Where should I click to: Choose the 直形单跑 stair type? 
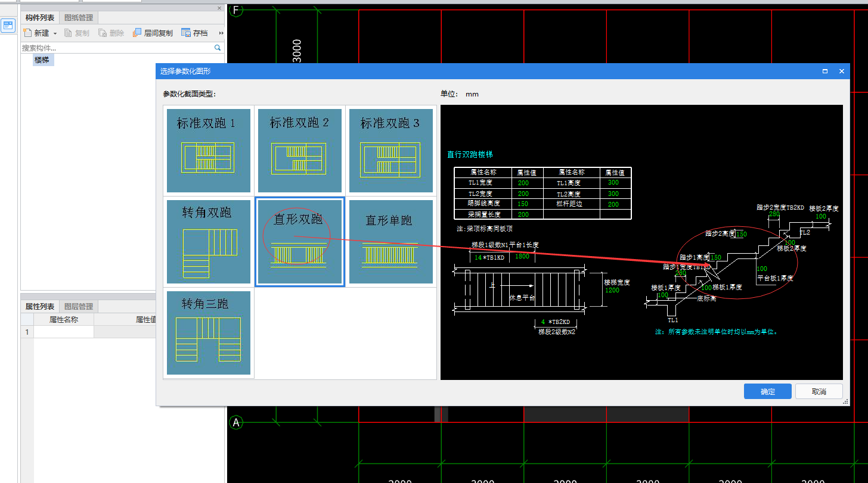(391, 242)
